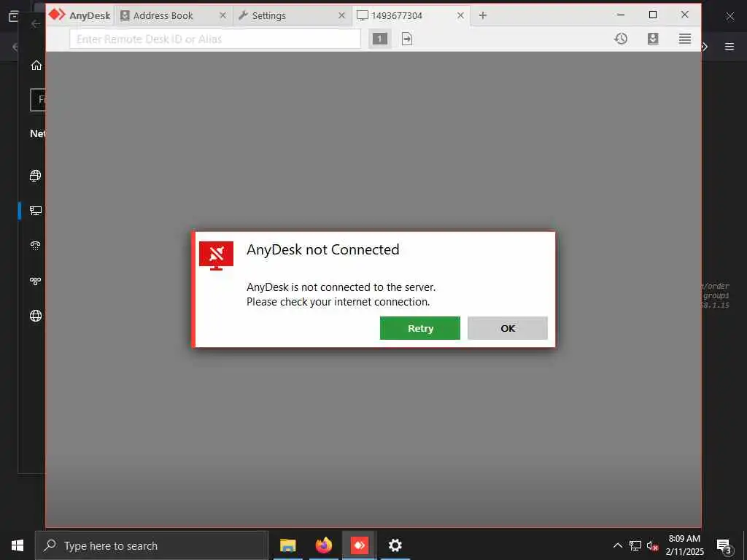This screenshot has width=747, height=560.
Task: Open the AnyDesk hamburger menu
Action: (x=685, y=39)
